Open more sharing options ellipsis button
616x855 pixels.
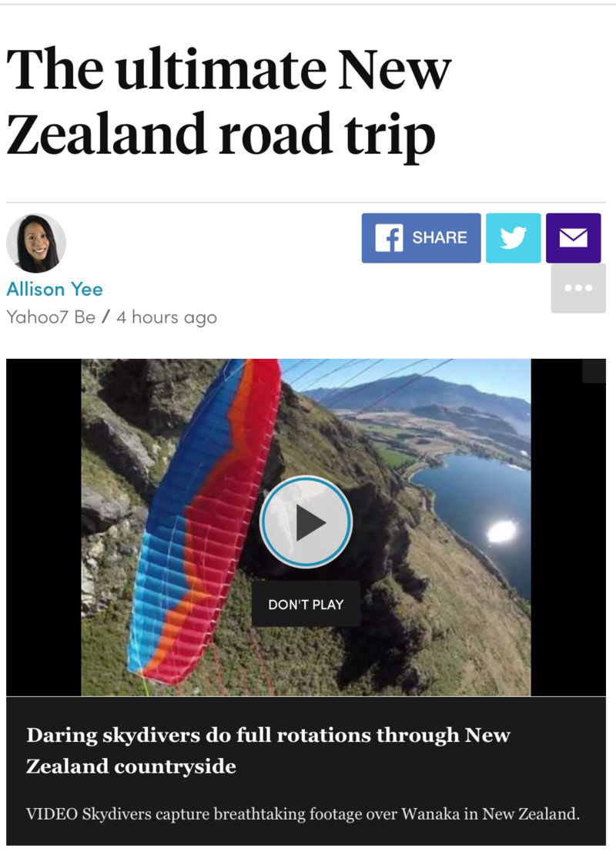tap(578, 288)
